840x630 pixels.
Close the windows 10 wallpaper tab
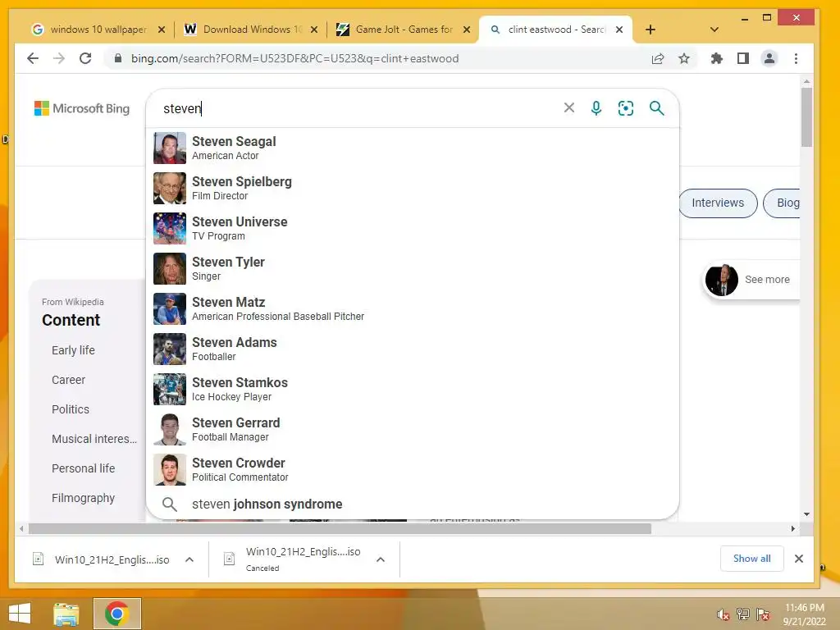click(x=162, y=30)
